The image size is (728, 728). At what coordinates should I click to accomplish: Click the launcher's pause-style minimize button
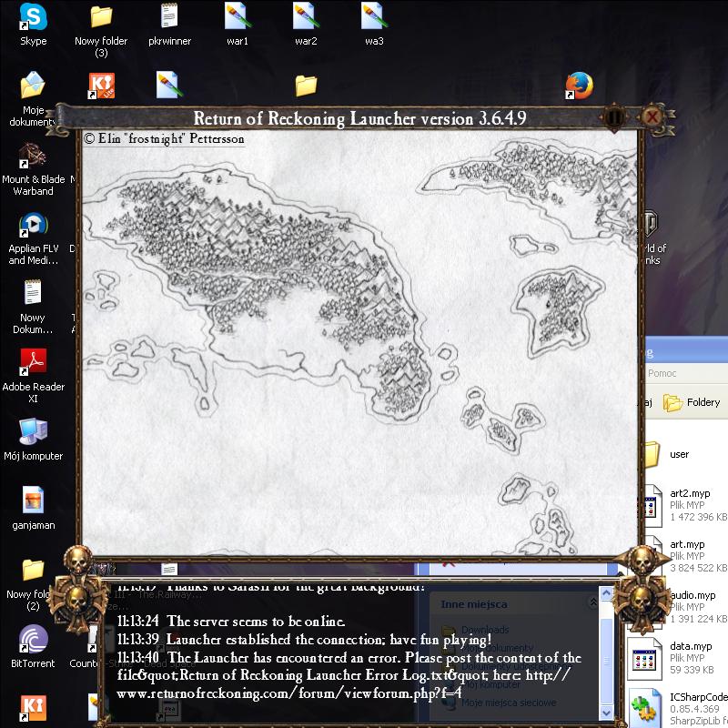point(613,117)
